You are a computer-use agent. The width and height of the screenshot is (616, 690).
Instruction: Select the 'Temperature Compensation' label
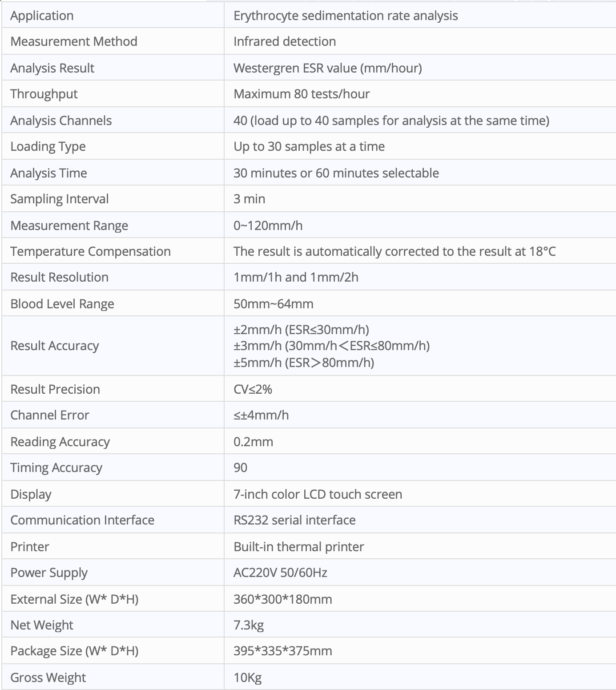coord(91,251)
